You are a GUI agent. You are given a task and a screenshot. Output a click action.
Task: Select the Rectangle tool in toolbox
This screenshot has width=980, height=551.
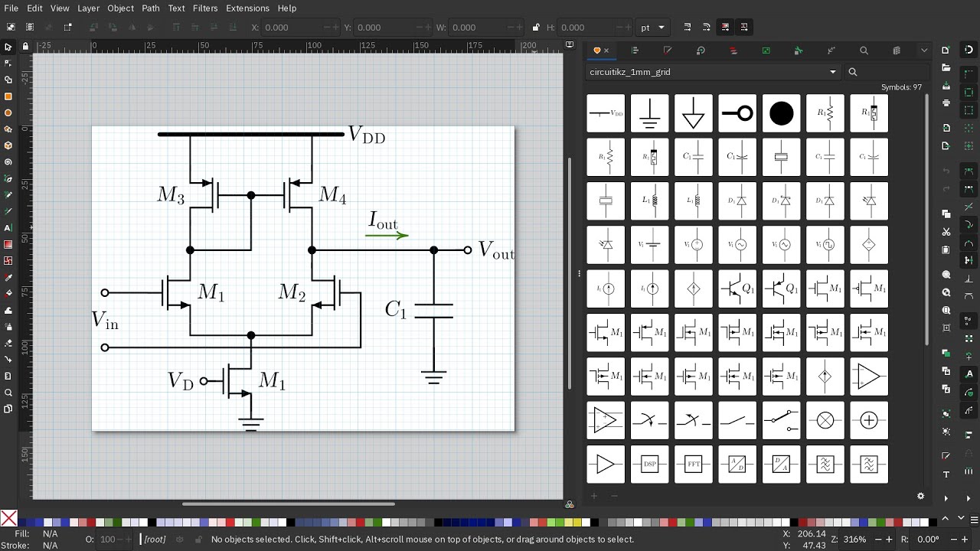click(x=8, y=96)
